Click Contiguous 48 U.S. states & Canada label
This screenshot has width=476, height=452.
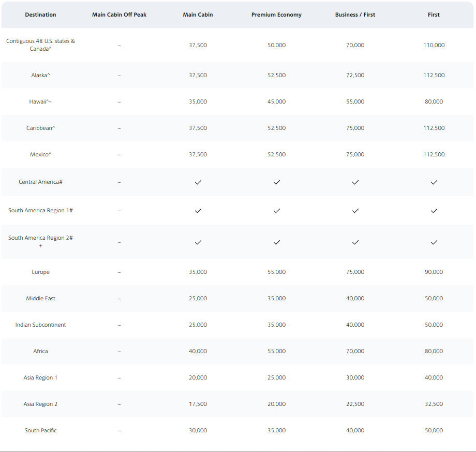pyautogui.click(x=40, y=45)
